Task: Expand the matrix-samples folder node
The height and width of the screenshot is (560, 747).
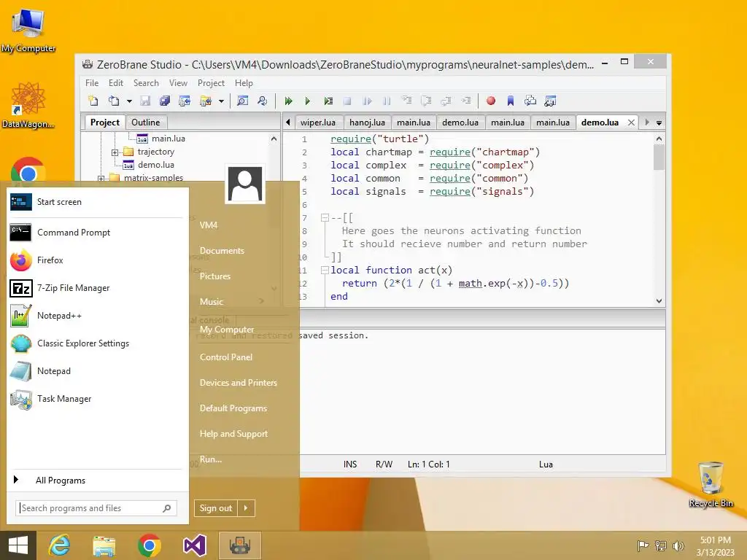Action: tap(101, 179)
